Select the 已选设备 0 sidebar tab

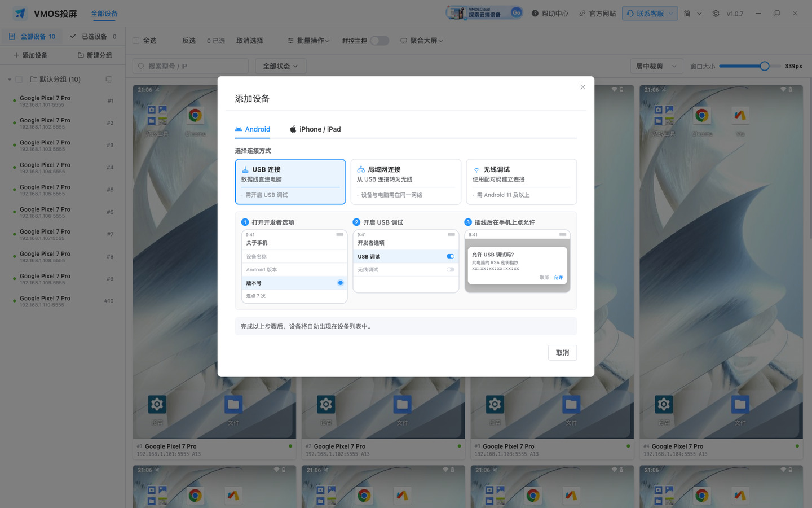point(93,36)
